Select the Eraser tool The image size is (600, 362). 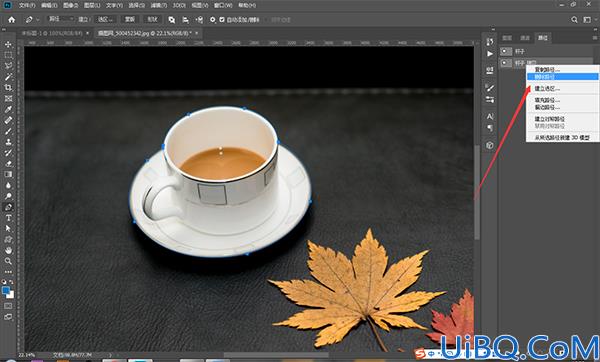point(8,163)
